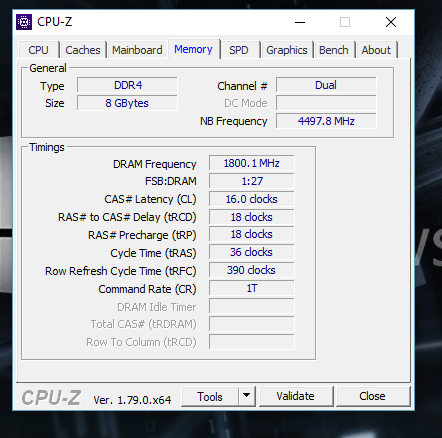Click the DDR4 memory type value
The width and height of the screenshot is (442, 438).
click(127, 85)
